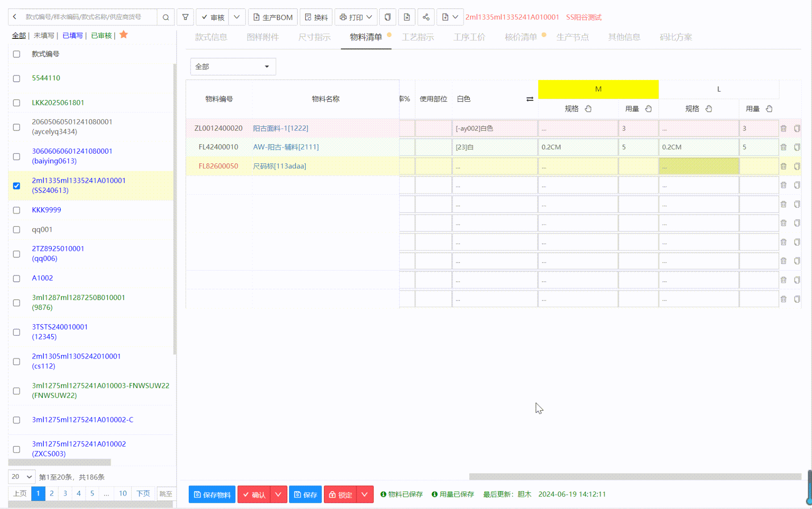Click the 保存物料 button

[212, 494]
